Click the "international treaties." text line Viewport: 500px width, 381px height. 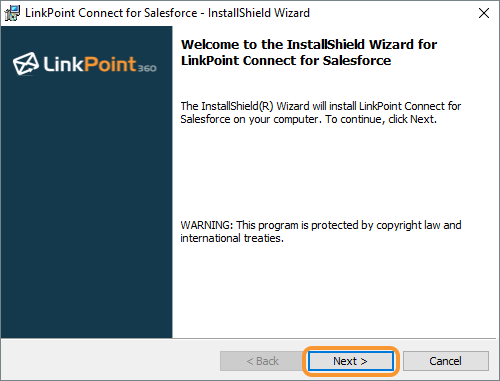click(232, 238)
